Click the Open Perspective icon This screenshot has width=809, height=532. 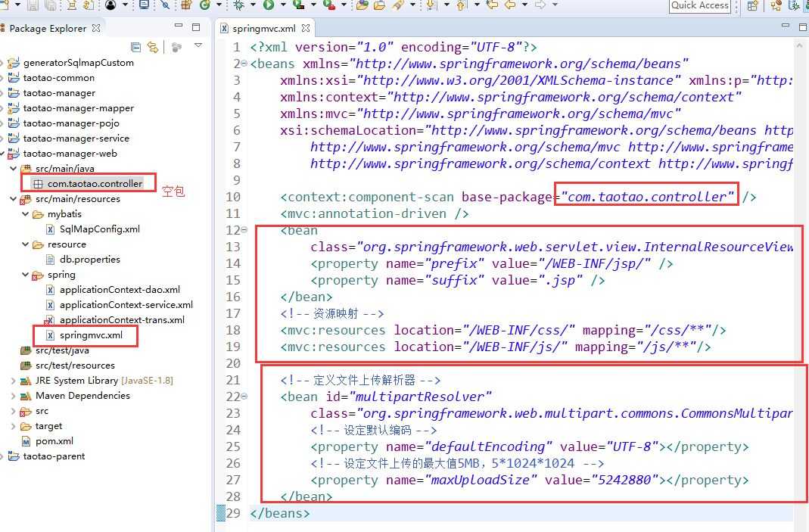[x=753, y=6]
